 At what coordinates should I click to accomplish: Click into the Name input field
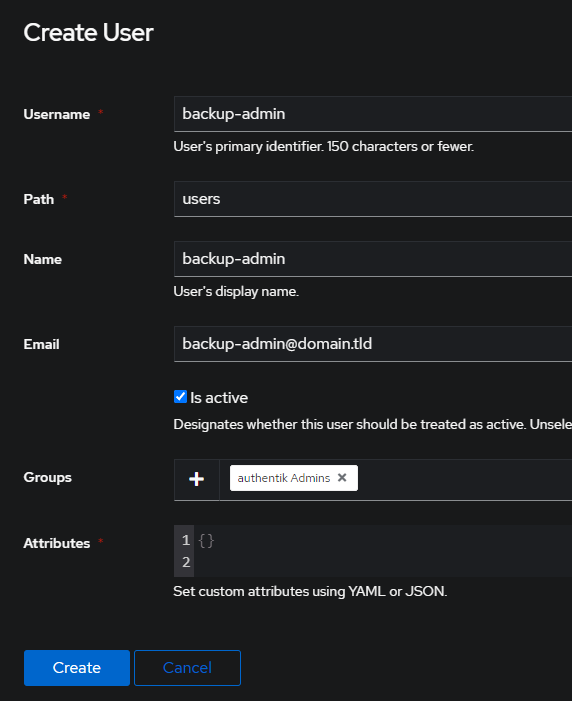[x=373, y=259]
